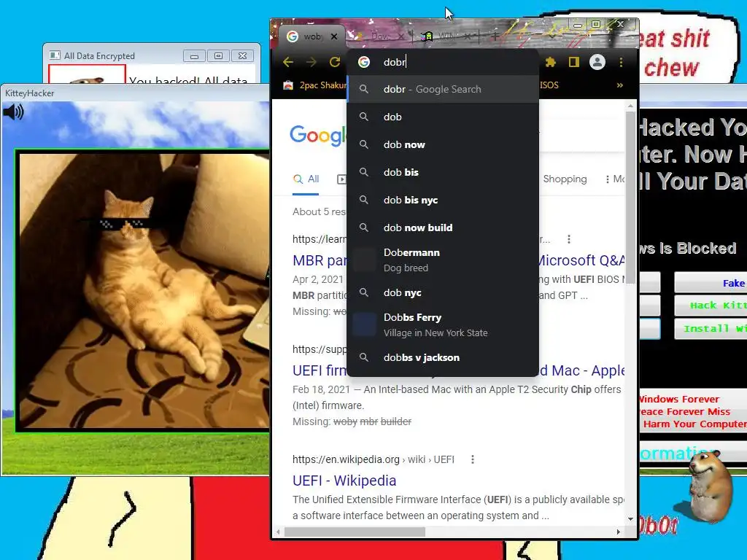
Task: Choose the 'dob bis' suggestion
Action: pos(443,172)
